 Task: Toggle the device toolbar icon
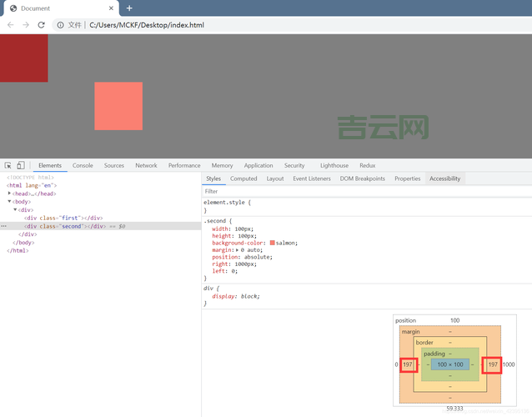(x=21, y=166)
